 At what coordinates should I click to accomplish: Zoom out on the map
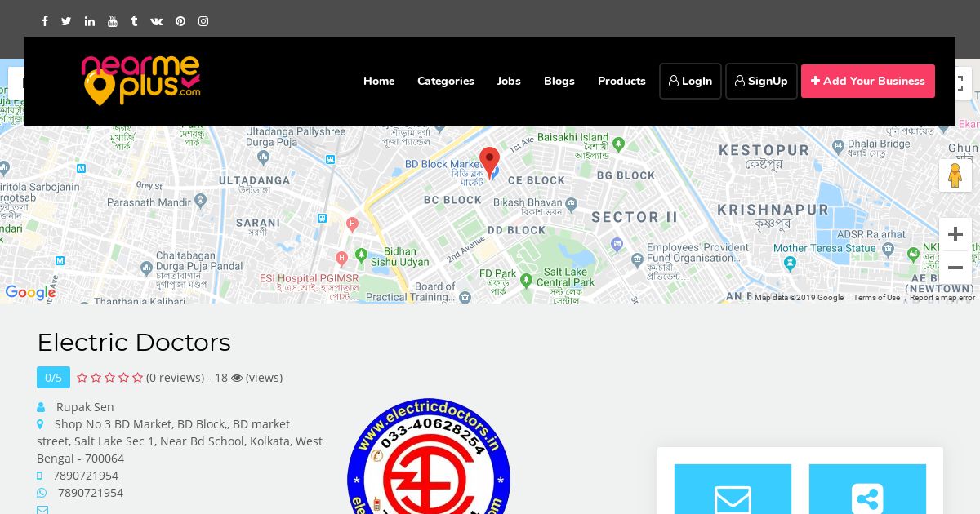(955, 268)
